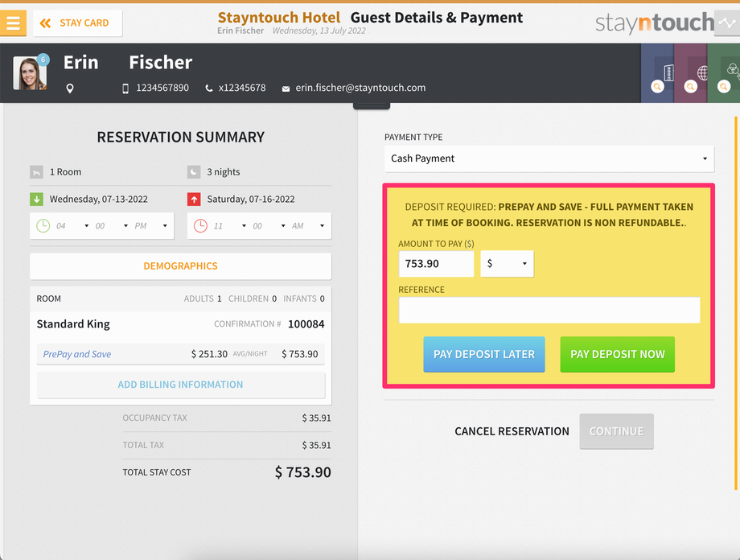Click the stayntouch logo

click(655, 23)
